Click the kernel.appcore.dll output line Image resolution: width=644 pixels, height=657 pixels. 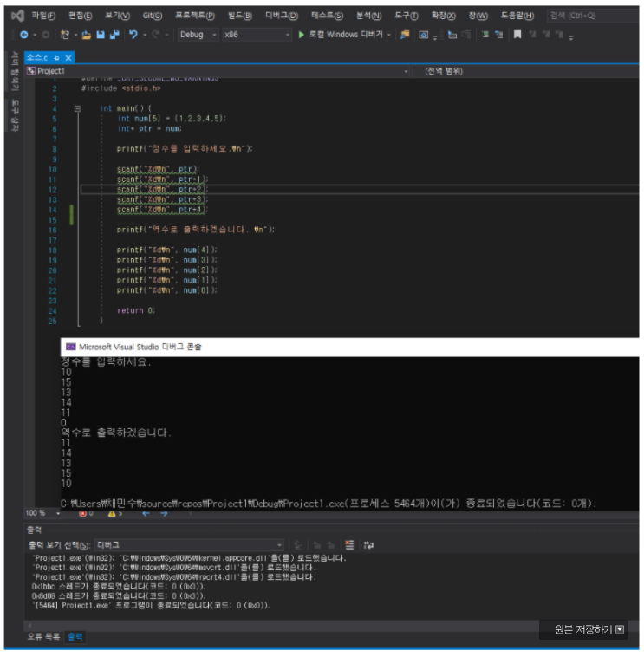(189, 558)
